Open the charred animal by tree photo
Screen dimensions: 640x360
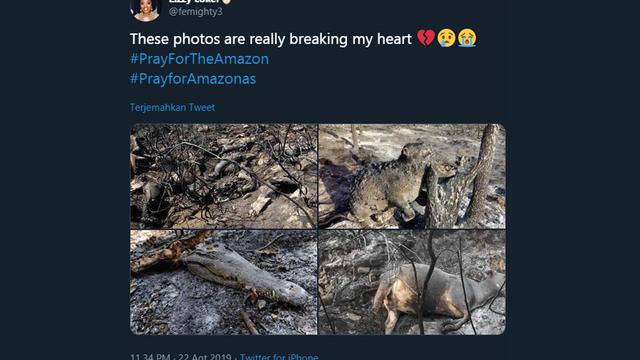(x=412, y=176)
